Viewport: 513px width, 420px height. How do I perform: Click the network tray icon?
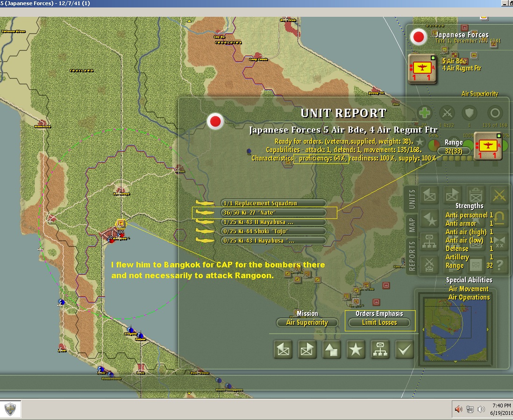pos(470,409)
